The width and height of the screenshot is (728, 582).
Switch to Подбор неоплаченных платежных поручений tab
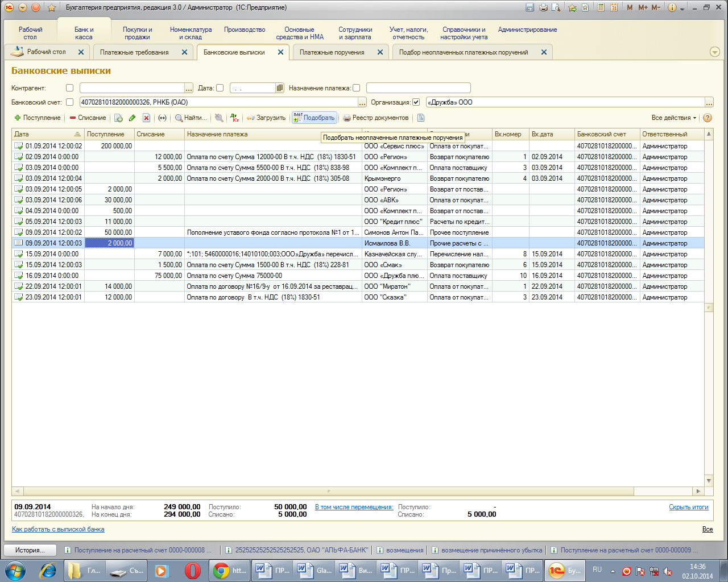click(x=464, y=52)
